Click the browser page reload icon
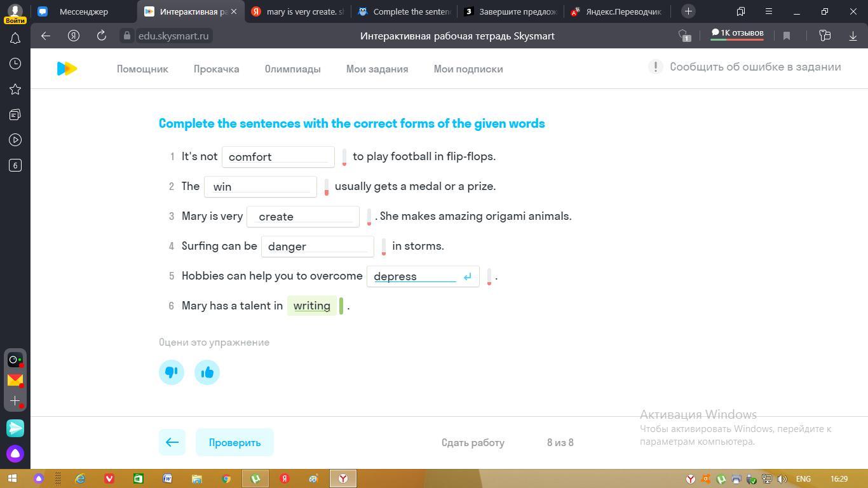 point(101,36)
